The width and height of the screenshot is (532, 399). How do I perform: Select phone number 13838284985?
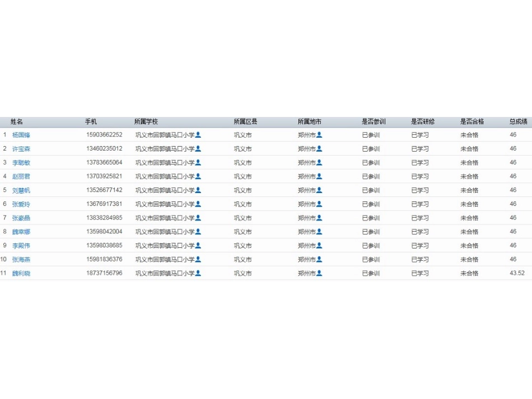pyautogui.click(x=104, y=218)
